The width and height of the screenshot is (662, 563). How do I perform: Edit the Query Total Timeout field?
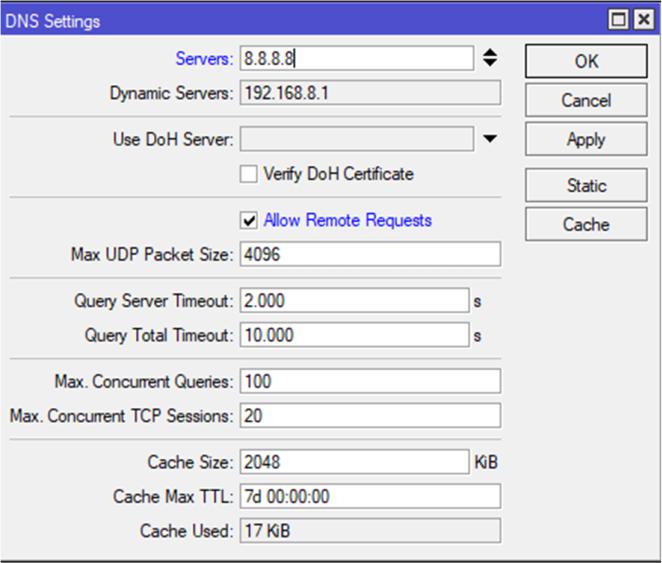point(353,335)
